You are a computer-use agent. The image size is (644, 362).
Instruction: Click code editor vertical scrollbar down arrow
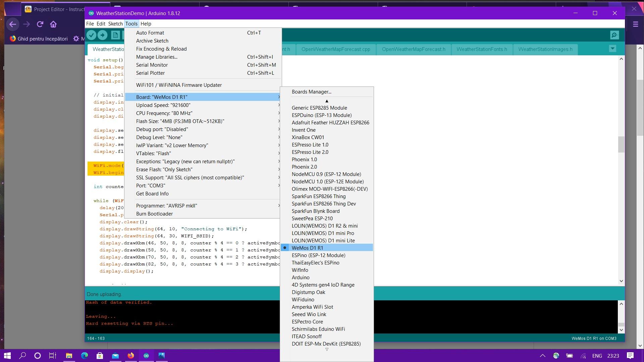(621, 281)
